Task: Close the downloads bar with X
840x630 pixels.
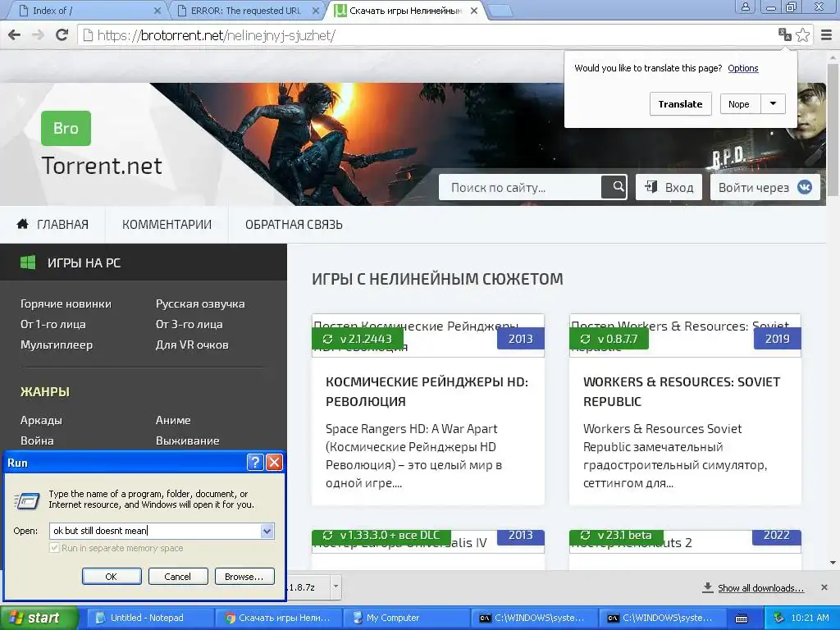Action: pyautogui.click(x=824, y=587)
